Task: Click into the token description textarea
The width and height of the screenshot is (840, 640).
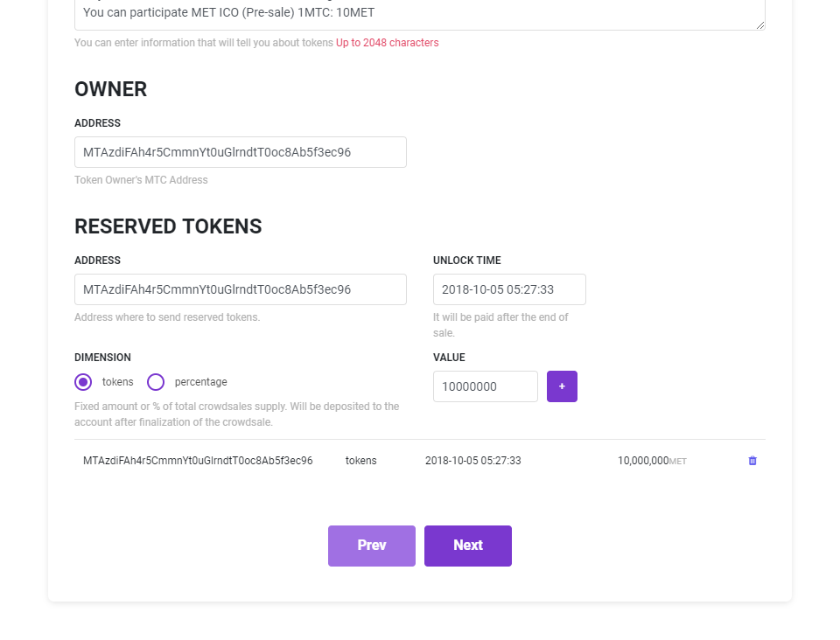Action: click(x=420, y=14)
